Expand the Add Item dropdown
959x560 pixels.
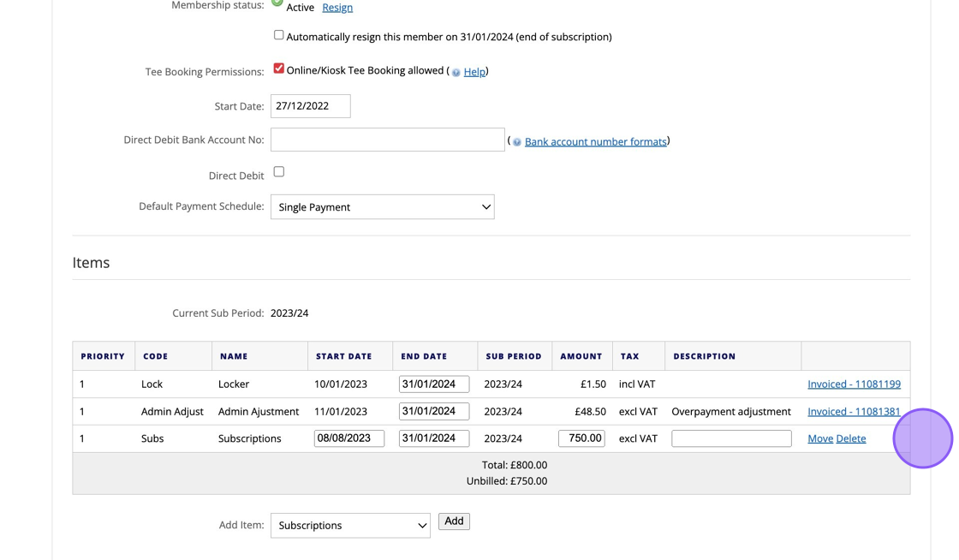[350, 525]
